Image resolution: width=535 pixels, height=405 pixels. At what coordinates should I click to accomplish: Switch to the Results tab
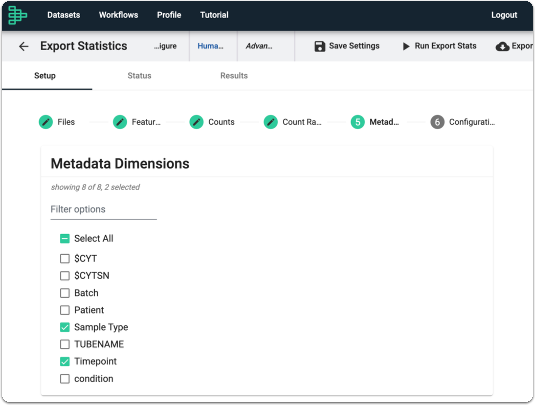pyautogui.click(x=234, y=76)
